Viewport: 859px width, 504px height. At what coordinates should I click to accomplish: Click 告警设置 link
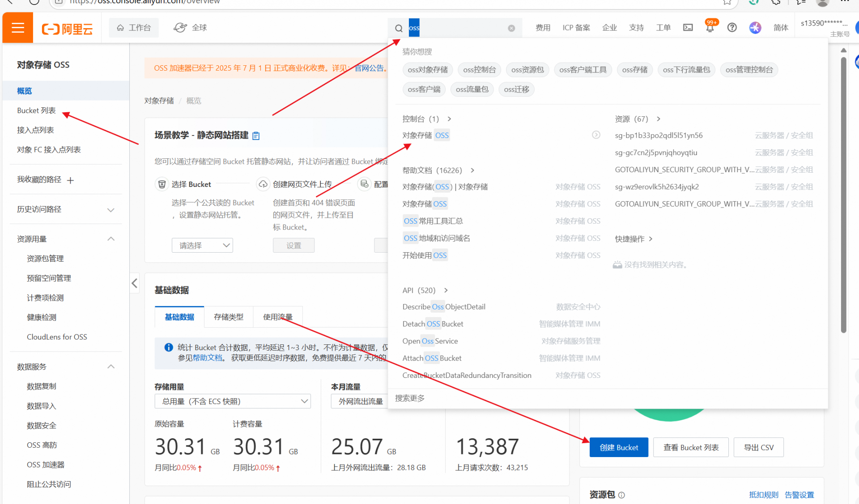click(799, 495)
